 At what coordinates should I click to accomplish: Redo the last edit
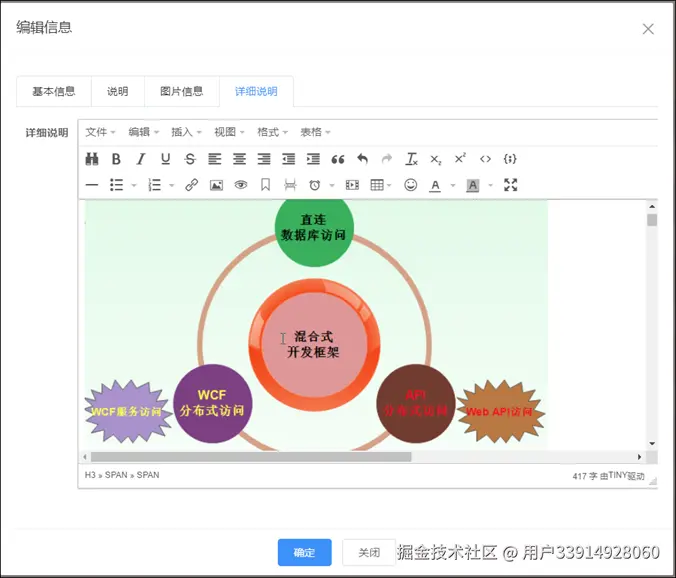[x=387, y=159]
